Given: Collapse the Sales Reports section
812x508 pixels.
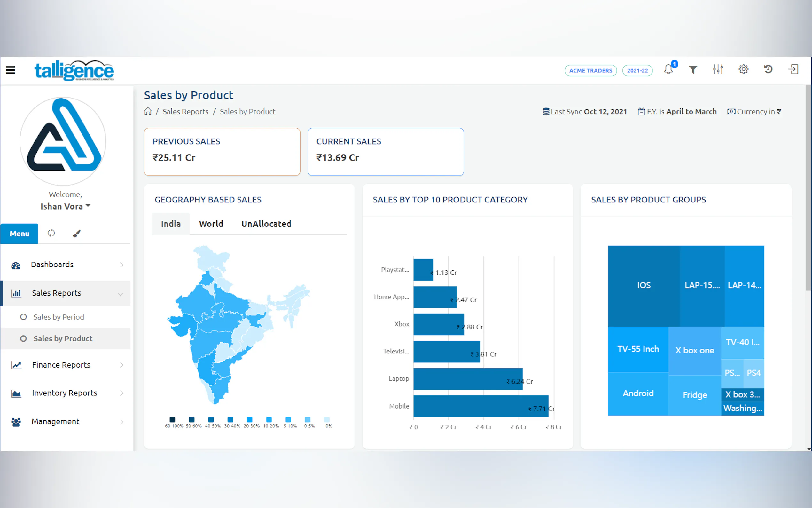Looking at the screenshot, I should (x=120, y=294).
